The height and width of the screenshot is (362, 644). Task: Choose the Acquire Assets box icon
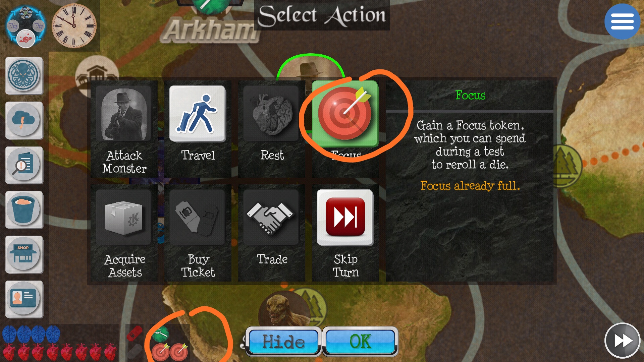point(124,218)
